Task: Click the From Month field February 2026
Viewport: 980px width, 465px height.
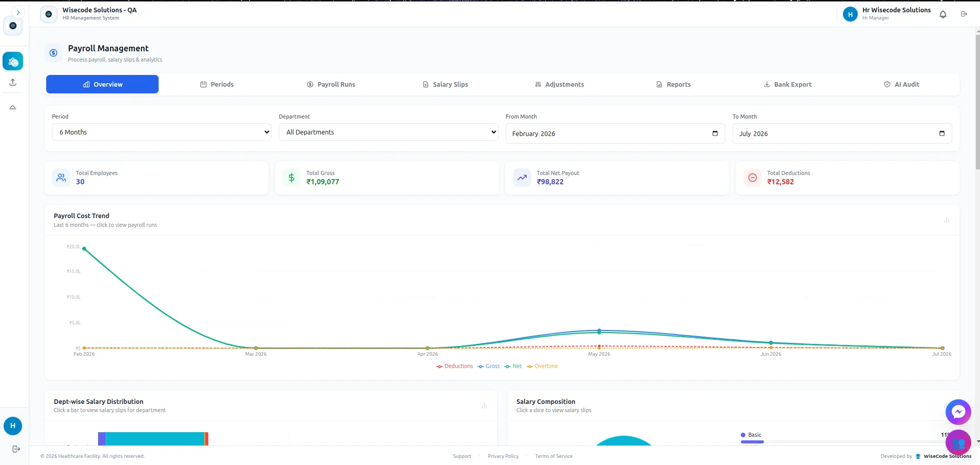Action: click(x=615, y=133)
